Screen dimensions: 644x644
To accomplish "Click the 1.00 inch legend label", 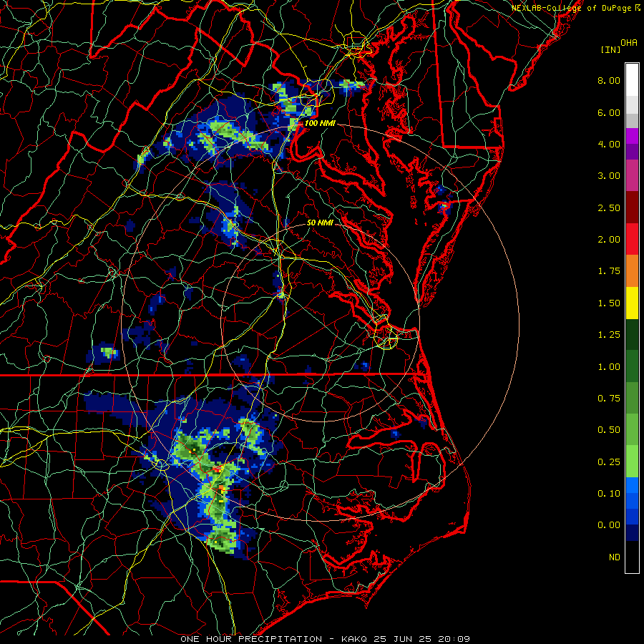I will pyautogui.click(x=609, y=367).
